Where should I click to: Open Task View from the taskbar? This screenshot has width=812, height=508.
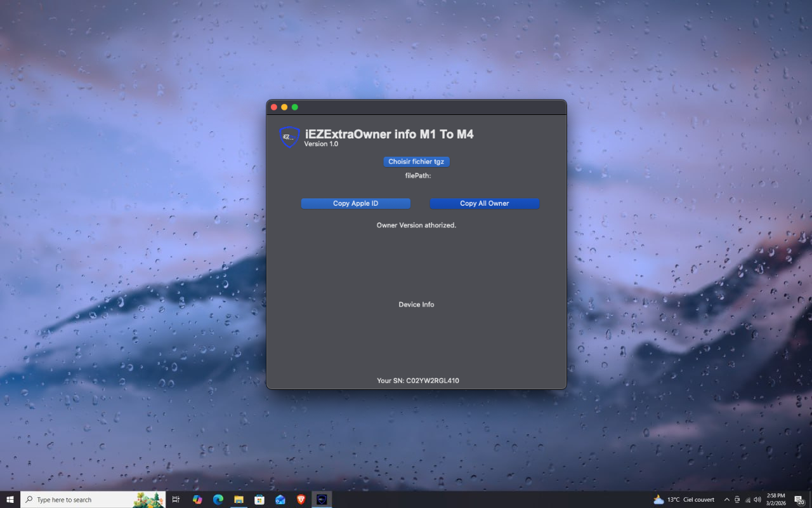click(176, 500)
